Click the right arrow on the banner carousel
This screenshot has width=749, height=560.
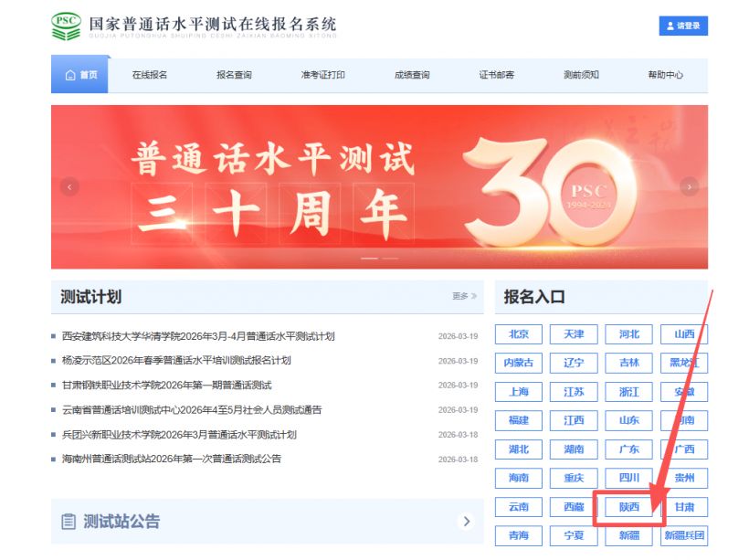coord(689,186)
